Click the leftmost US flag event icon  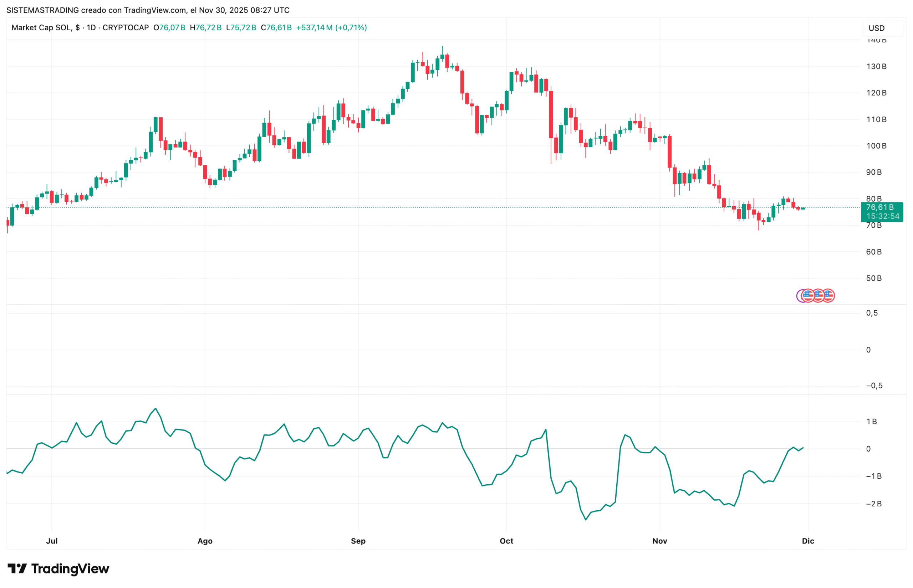coord(808,295)
